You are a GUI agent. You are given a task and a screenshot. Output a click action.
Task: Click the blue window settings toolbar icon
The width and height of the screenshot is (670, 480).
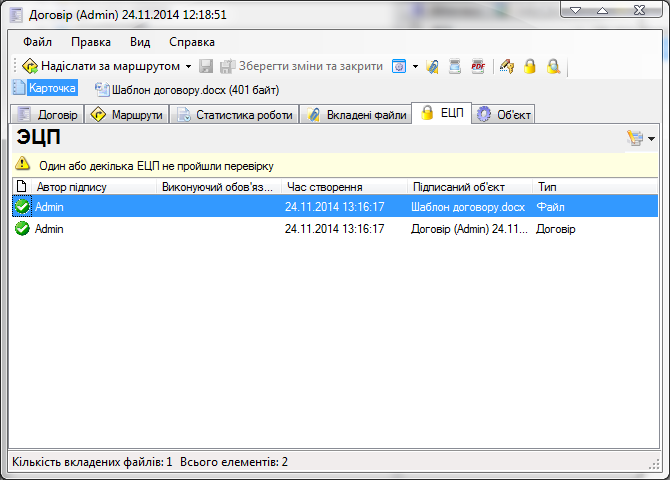399,66
